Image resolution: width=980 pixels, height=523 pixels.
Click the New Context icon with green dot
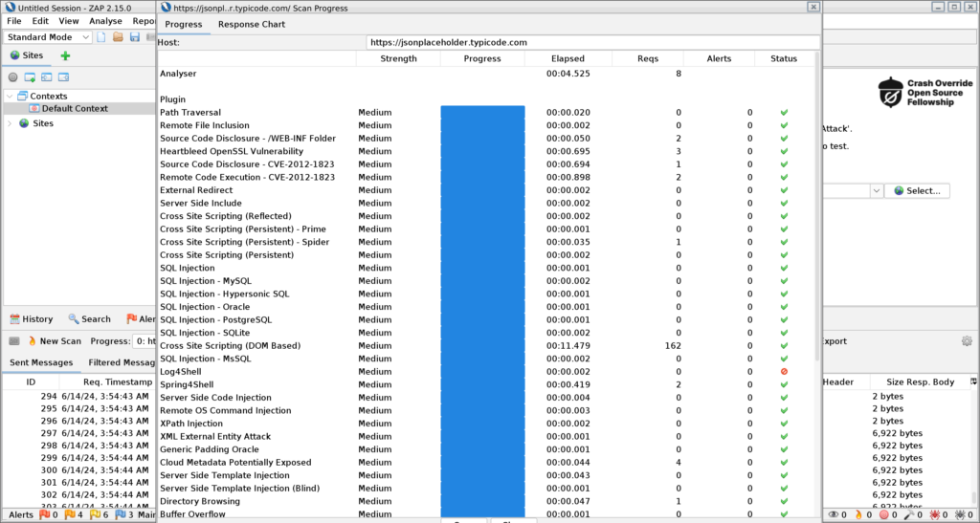[30, 77]
